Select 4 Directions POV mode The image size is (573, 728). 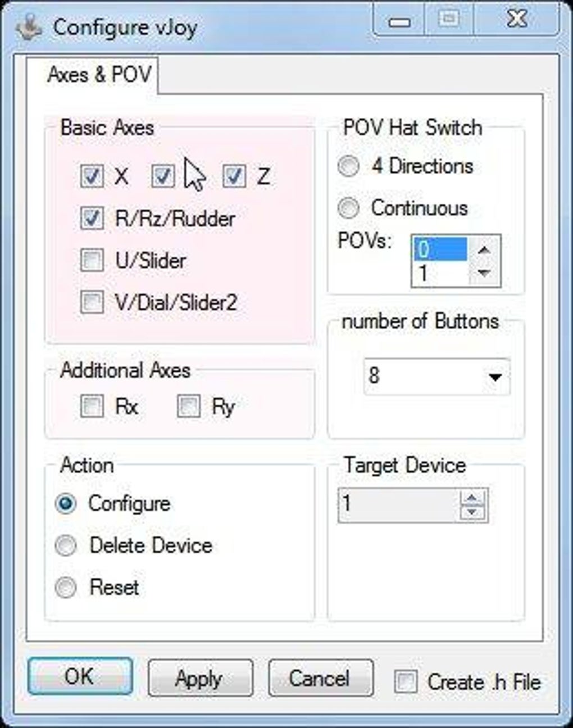348,166
